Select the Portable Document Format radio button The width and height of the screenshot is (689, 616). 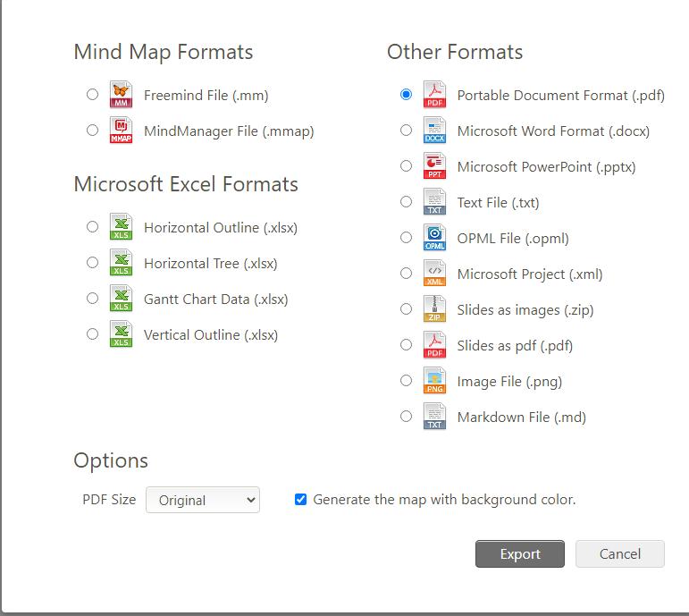click(407, 95)
